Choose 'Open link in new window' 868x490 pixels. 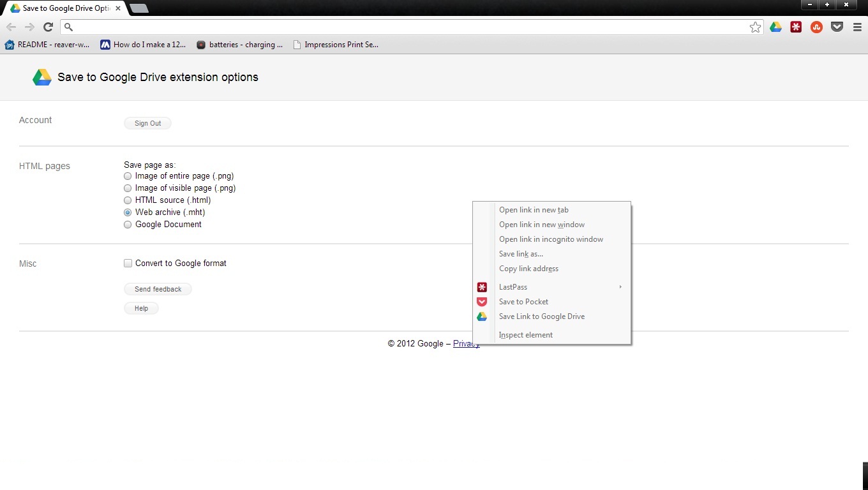pos(551,225)
